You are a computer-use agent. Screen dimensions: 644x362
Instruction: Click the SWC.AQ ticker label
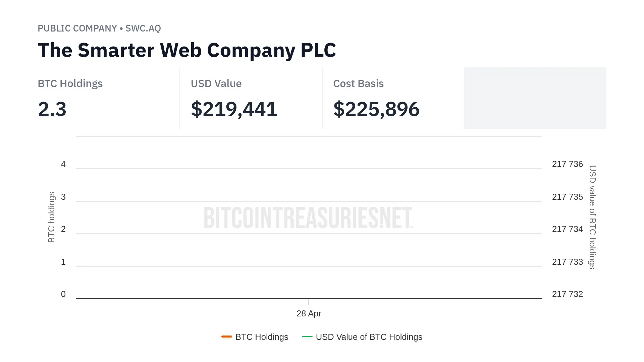(x=143, y=28)
